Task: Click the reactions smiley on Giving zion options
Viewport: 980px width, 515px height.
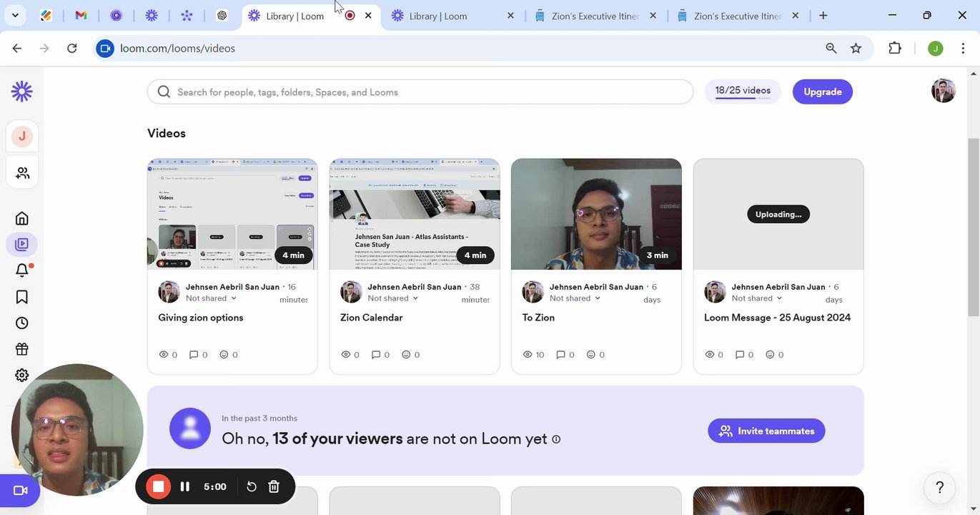Action: tap(224, 355)
